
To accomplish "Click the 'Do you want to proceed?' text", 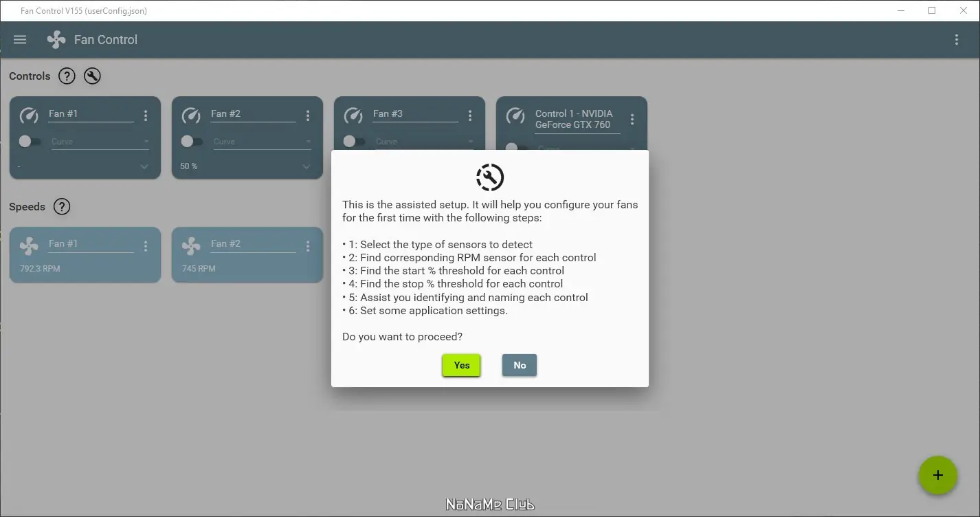I will [x=402, y=337].
